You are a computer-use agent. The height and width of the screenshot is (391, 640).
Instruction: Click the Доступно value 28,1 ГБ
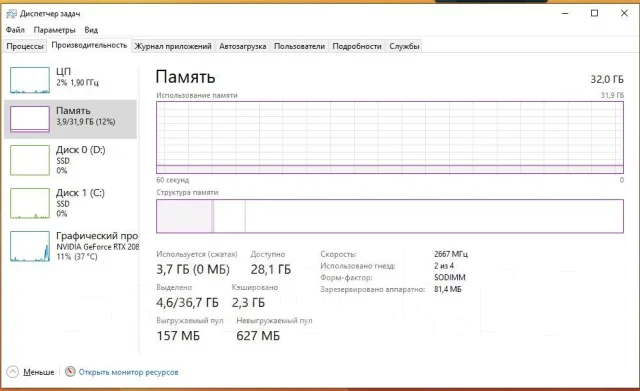pos(271,269)
